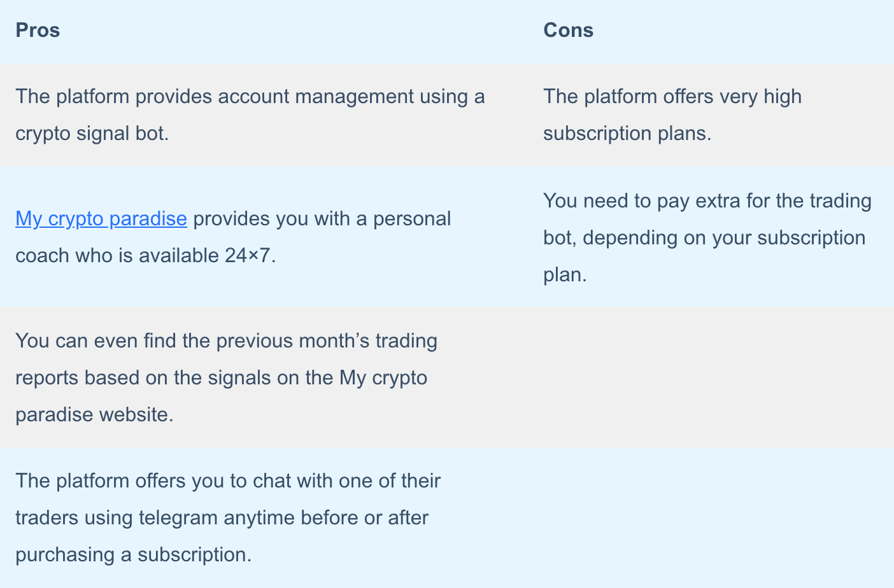Click 'bot, depending on your subscription' line
The height and width of the screenshot is (588, 894).
[x=704, y=238]
